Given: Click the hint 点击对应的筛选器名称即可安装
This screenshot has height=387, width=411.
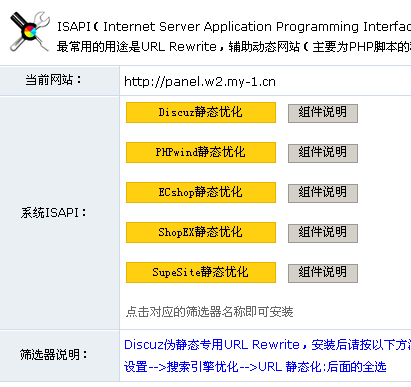Looking at the screenshot, I should click(x=209, y=312).
